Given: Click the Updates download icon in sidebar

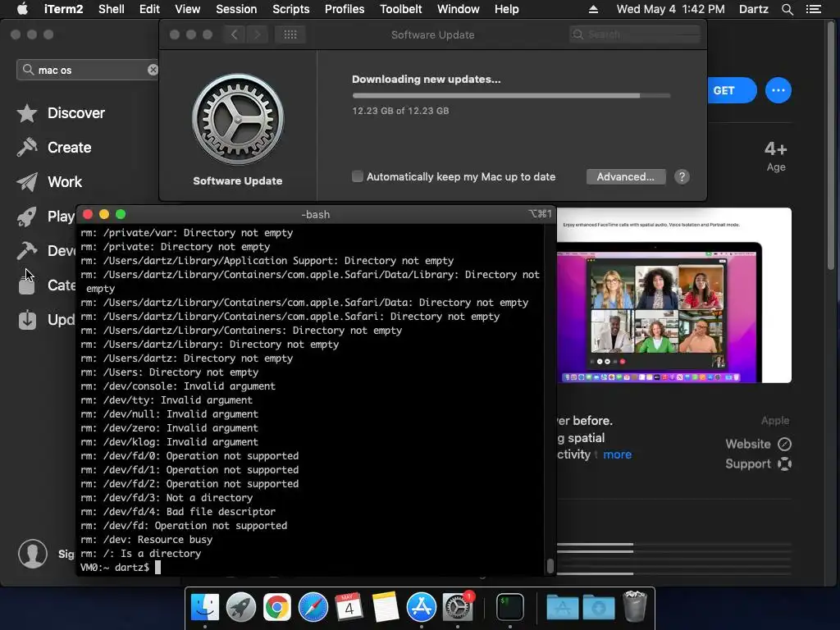Looking at the screenshot, I should pos(27,320).
